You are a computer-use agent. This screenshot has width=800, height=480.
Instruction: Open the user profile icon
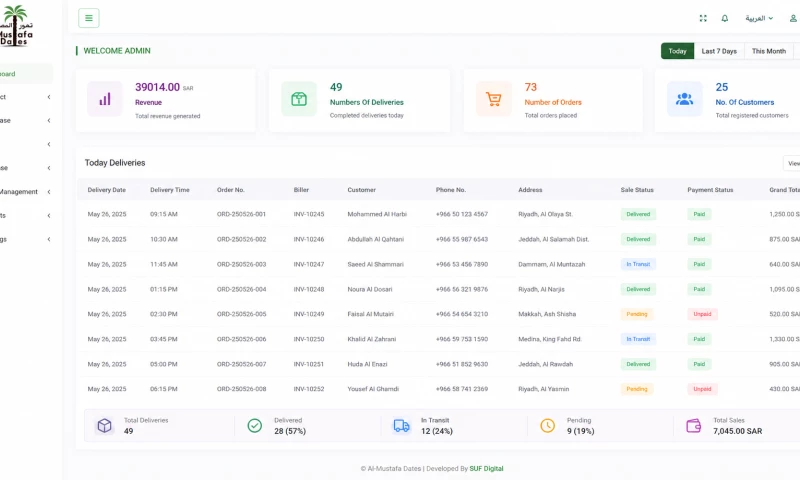pyautogui.click(x=793, y=18)
